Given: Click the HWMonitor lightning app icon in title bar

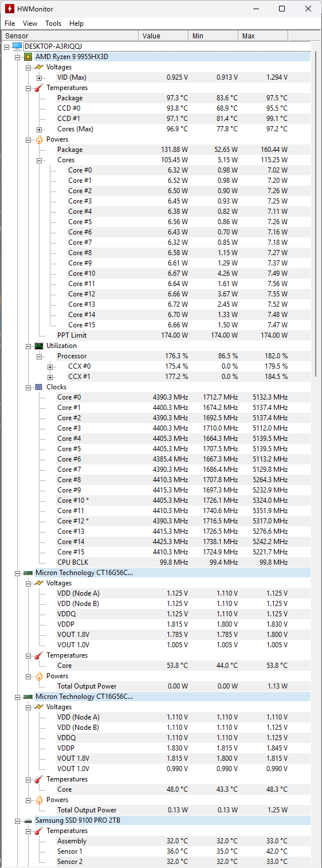Looking at the screenshot, I should tap(9, 9).
